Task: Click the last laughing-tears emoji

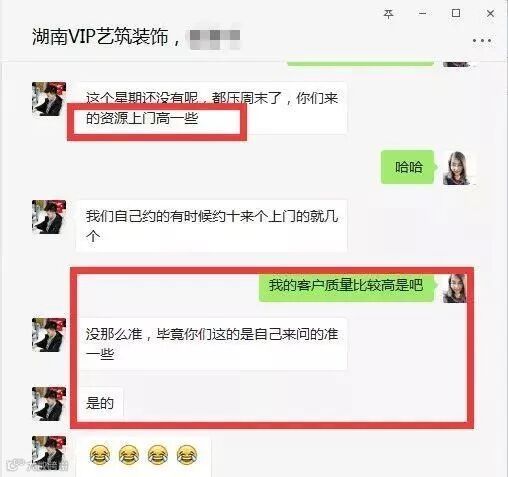Action: point(187,454)
